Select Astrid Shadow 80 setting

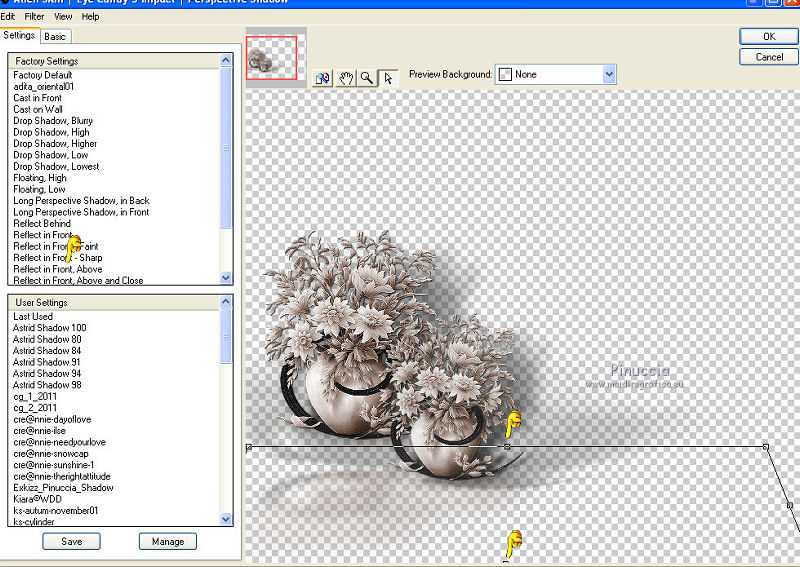(x=47, y=339)
